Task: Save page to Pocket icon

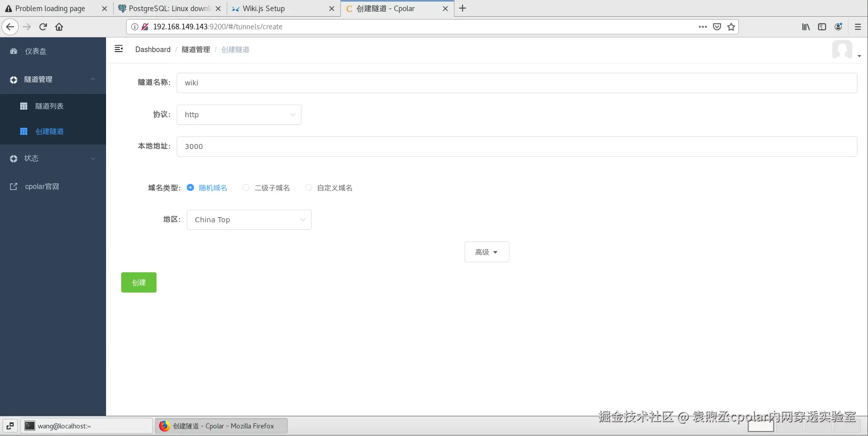Action: click(x=717, y=27)
